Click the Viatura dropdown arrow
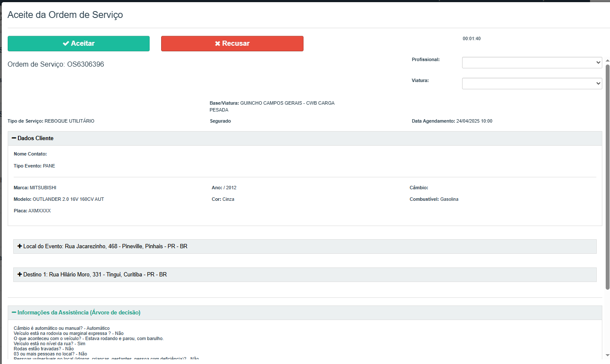The image size is (610, 364). [x=598, y=83]
